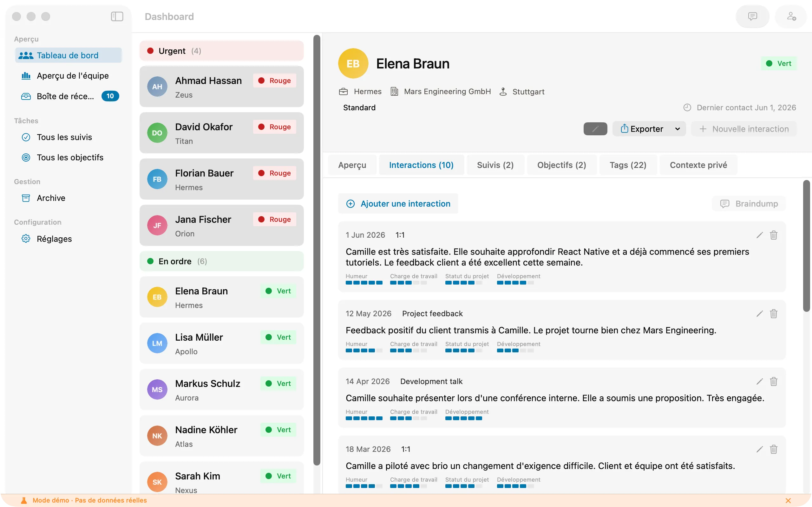Open the Exporter dropdown arrow
The image size is (812, 507).
click(678, 129)
